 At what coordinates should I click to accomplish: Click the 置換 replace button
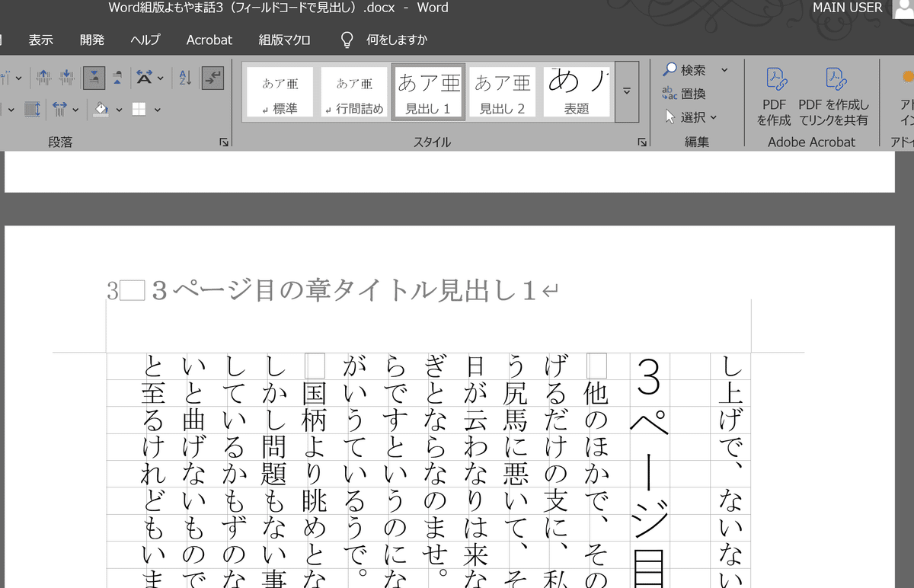click(685, 94)
